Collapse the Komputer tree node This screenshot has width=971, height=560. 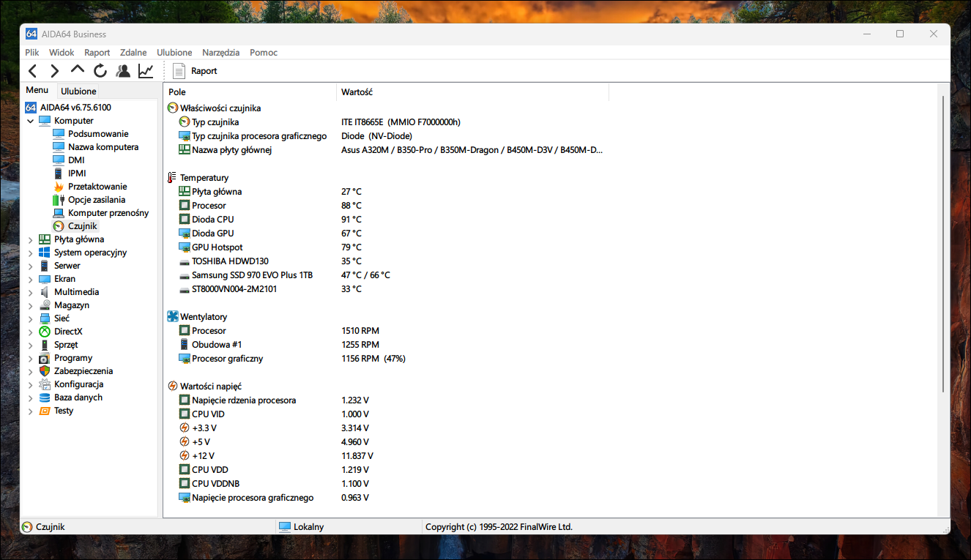point(30,121)
